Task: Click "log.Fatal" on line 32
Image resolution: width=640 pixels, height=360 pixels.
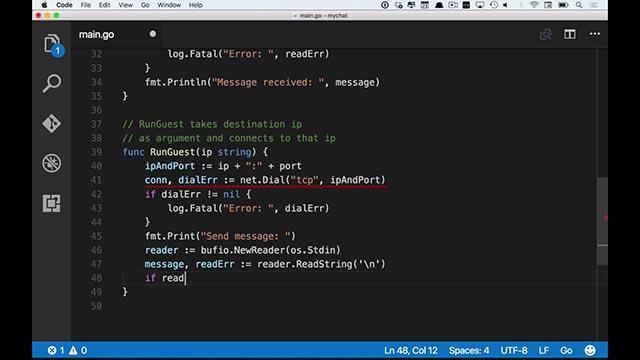Action: (x=193, y=54)
